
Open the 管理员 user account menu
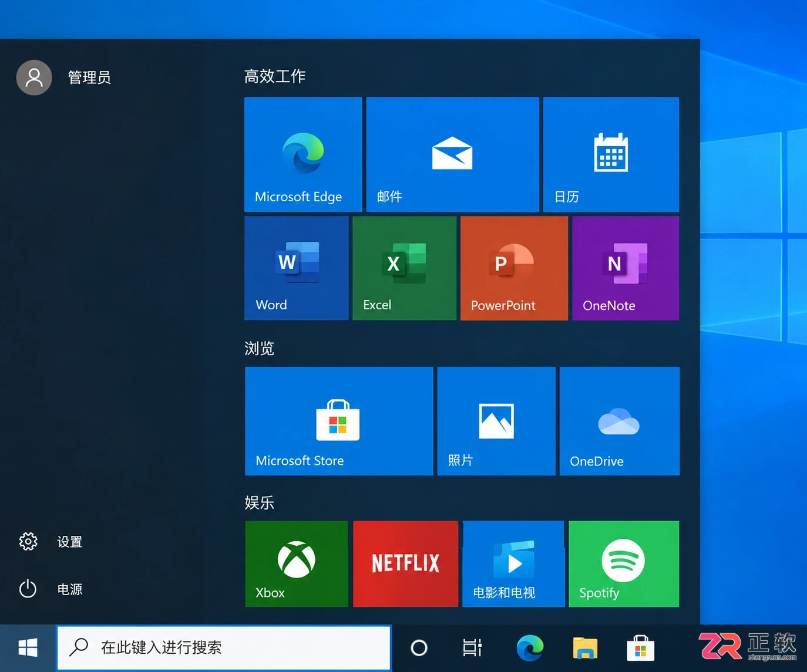coord(64,77)
